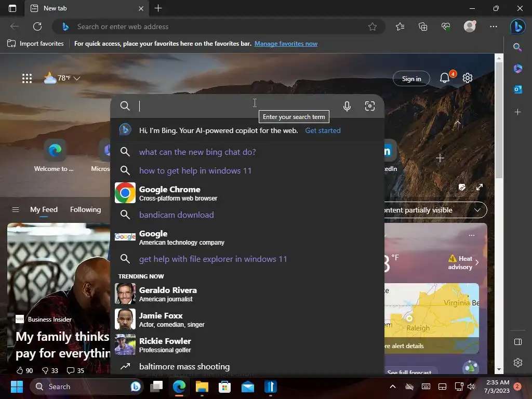Open the profile avatar icon
The height and width of the screenshot is (399, 532).
470,26
